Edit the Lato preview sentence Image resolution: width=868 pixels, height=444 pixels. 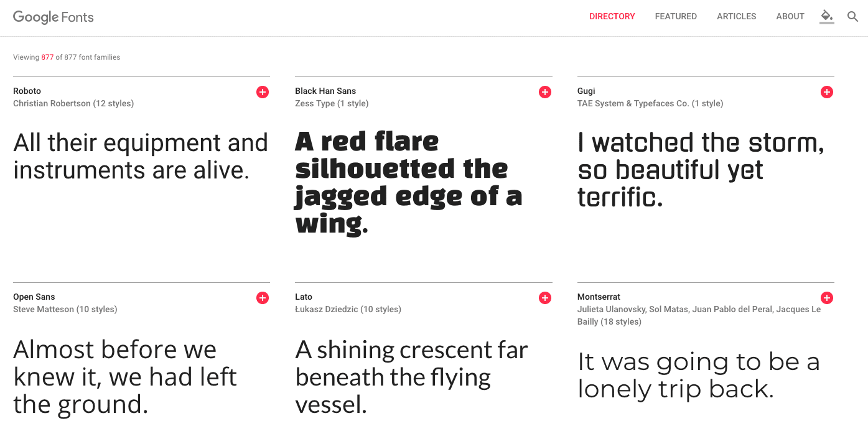(x=411, y=377)
